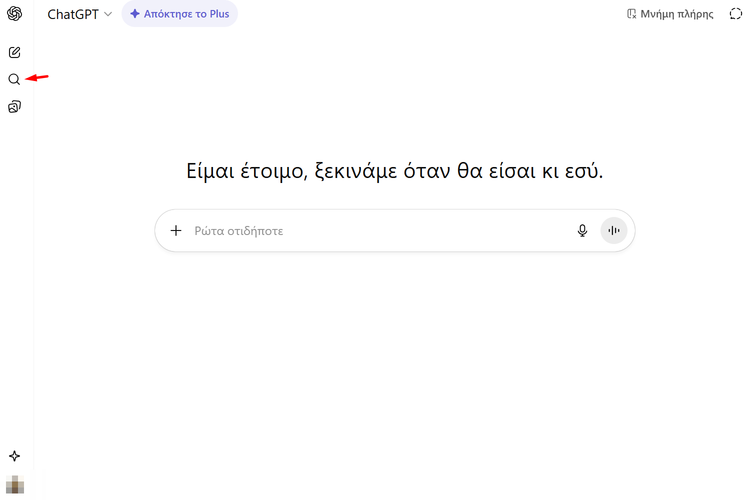Open the Μνήμη πλήρης memory notice
The image size is (750, 500).
[x=677, y=14]
